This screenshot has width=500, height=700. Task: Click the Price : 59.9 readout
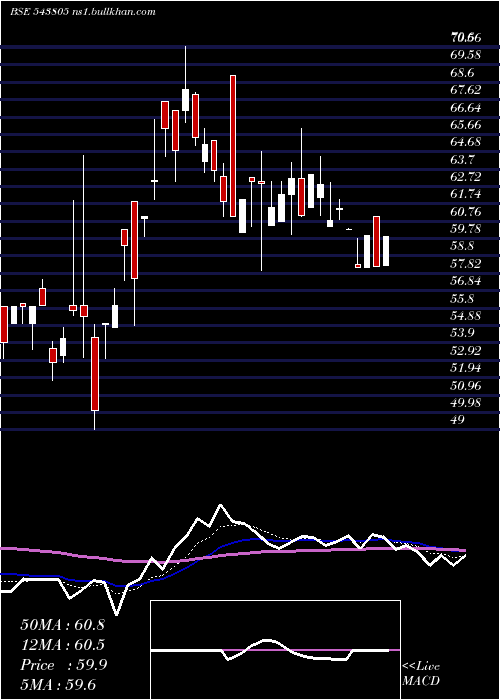[x=63, y=665]
